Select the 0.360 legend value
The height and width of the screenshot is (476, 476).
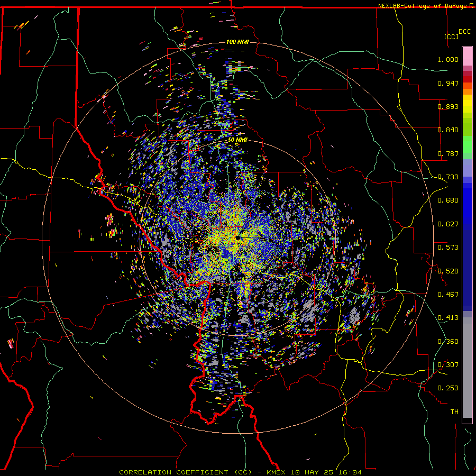click(448, 342)
